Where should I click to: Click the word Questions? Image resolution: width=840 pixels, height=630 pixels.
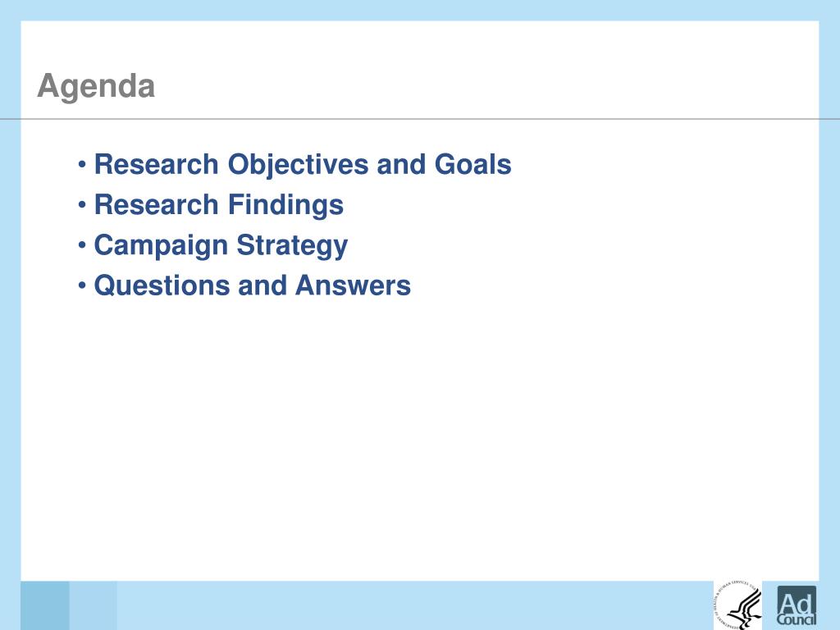[162, 285]
